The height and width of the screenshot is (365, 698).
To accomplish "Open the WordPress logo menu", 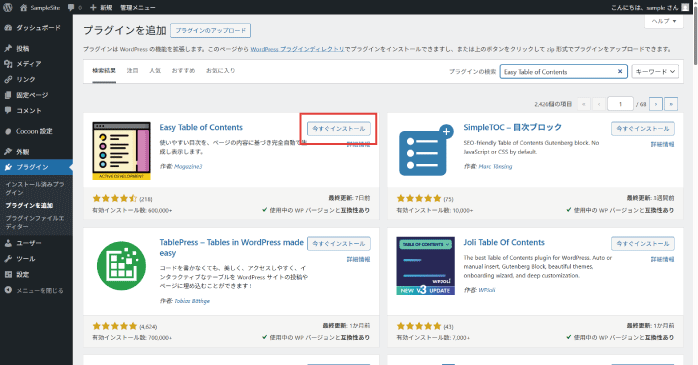I will tap(8, 8).
